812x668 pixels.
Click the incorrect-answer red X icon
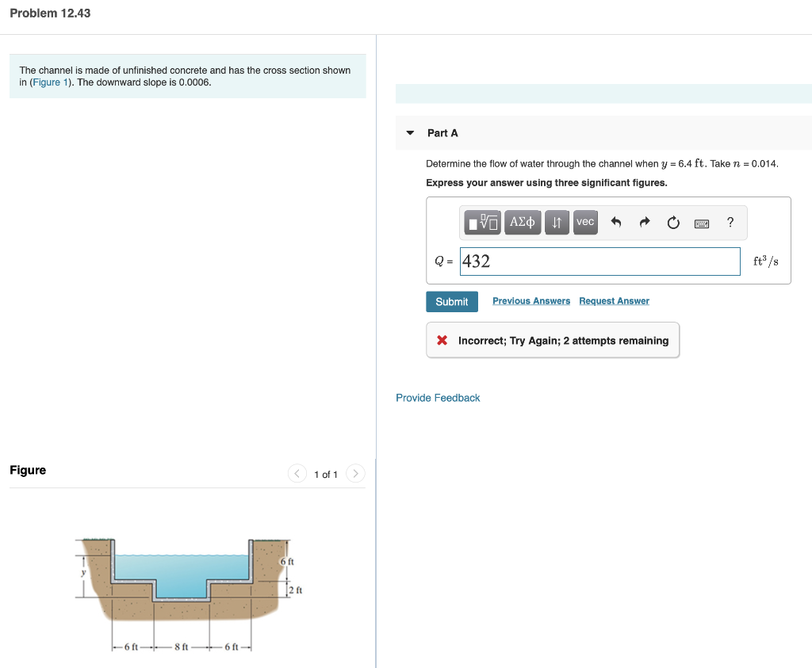click(442, 340)
